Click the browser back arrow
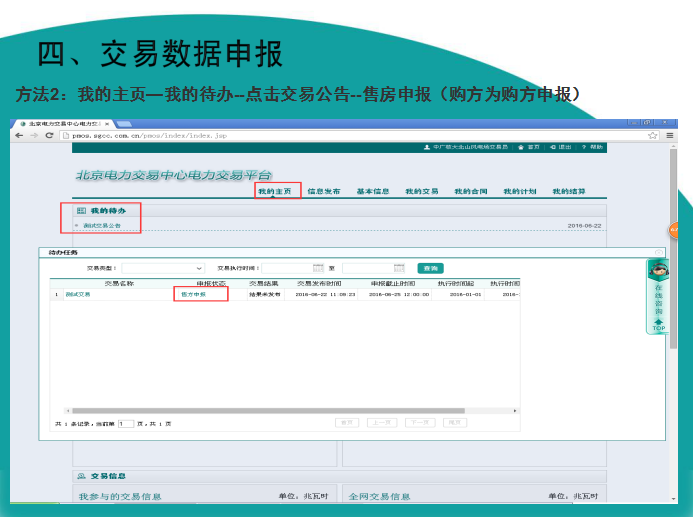Image resolution: width=693 pixels, height=517 pixels. point(18,135)
